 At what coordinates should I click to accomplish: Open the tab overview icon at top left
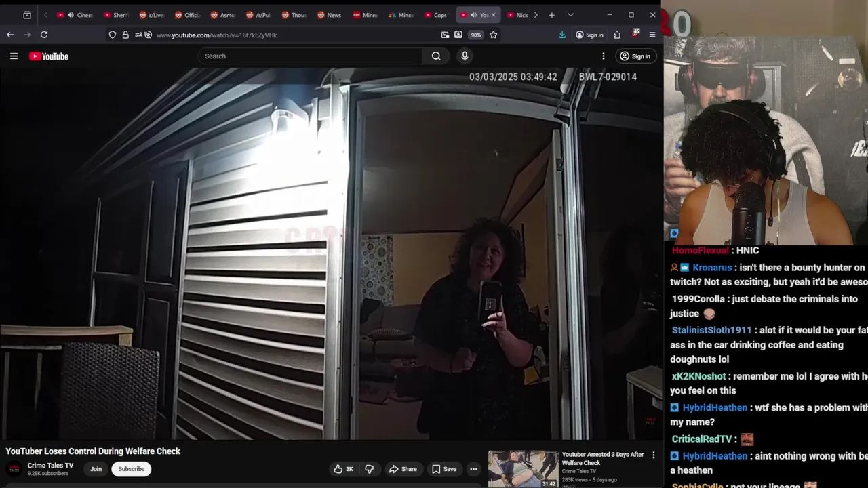27,15
